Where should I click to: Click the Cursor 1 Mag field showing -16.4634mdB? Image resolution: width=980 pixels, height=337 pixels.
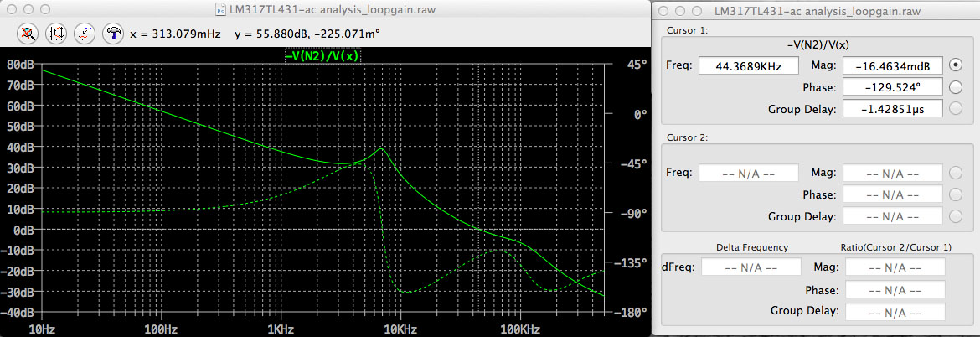pyautogui.click(x=893, y=65)
